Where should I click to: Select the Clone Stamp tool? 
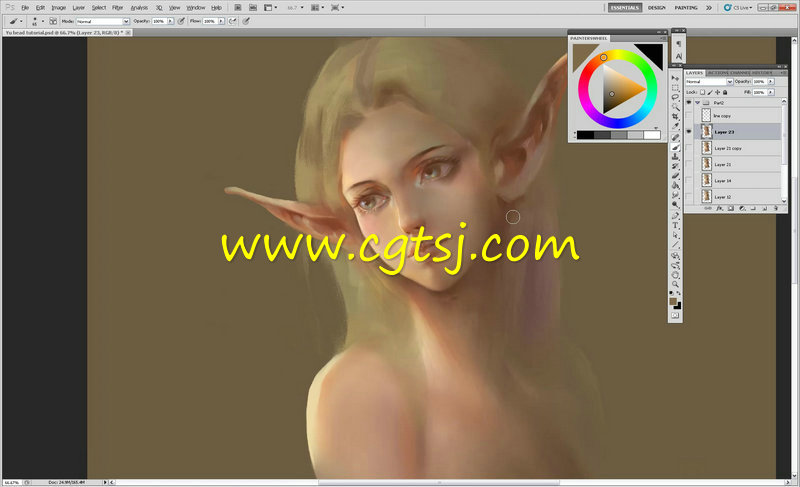click(x=675, y=157)
